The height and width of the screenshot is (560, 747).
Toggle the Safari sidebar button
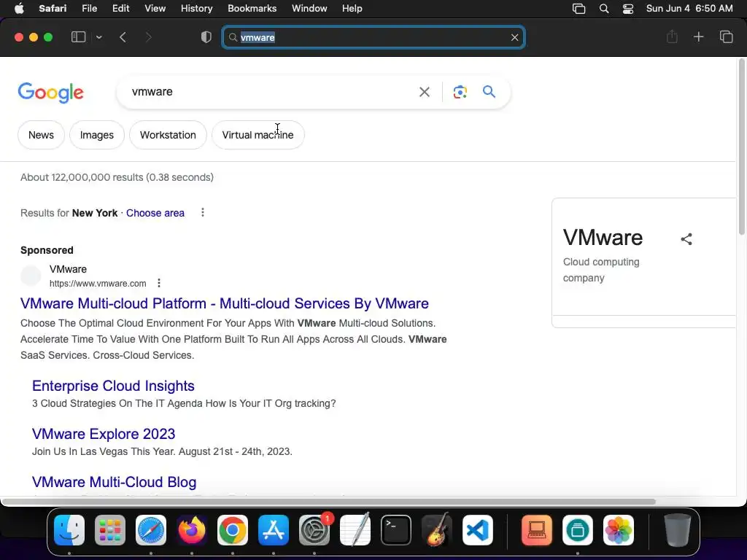(78, 37)
